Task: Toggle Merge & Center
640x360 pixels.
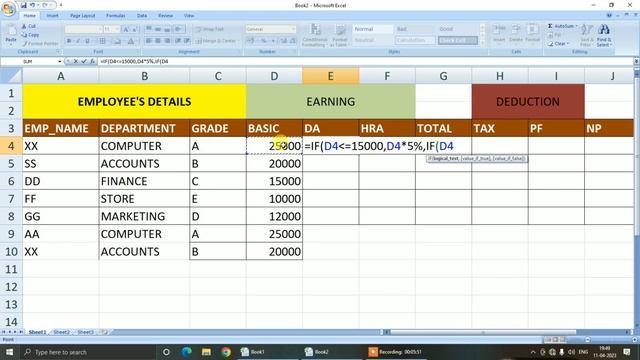Action: click(217, 41)
